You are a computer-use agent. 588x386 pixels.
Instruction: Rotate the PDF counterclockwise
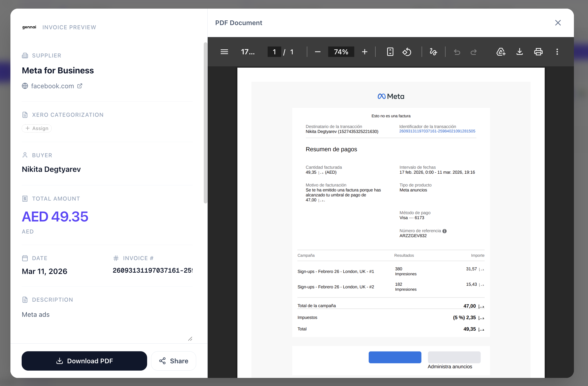[407, 52]
